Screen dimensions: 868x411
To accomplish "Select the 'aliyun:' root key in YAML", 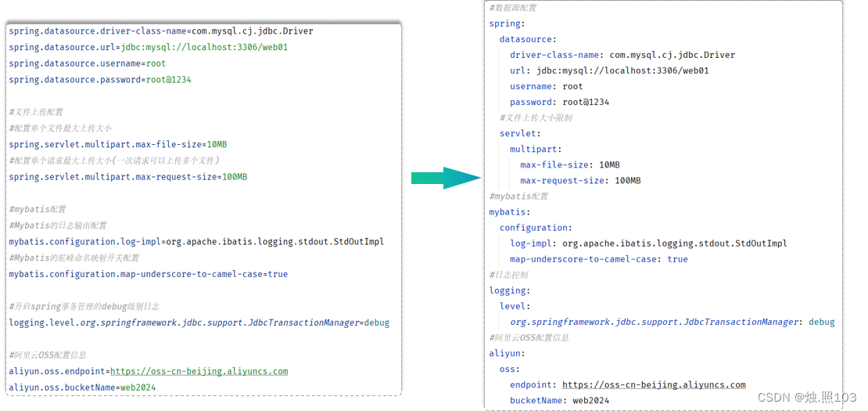I will tap(507, 353).
